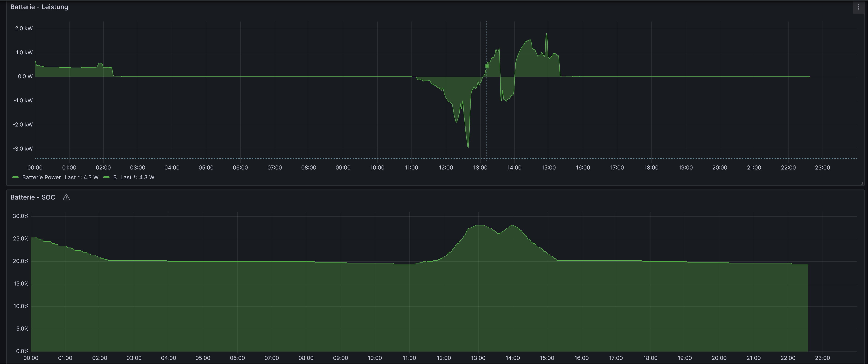Click the Batterie - SOC panel title

point(33,197)
